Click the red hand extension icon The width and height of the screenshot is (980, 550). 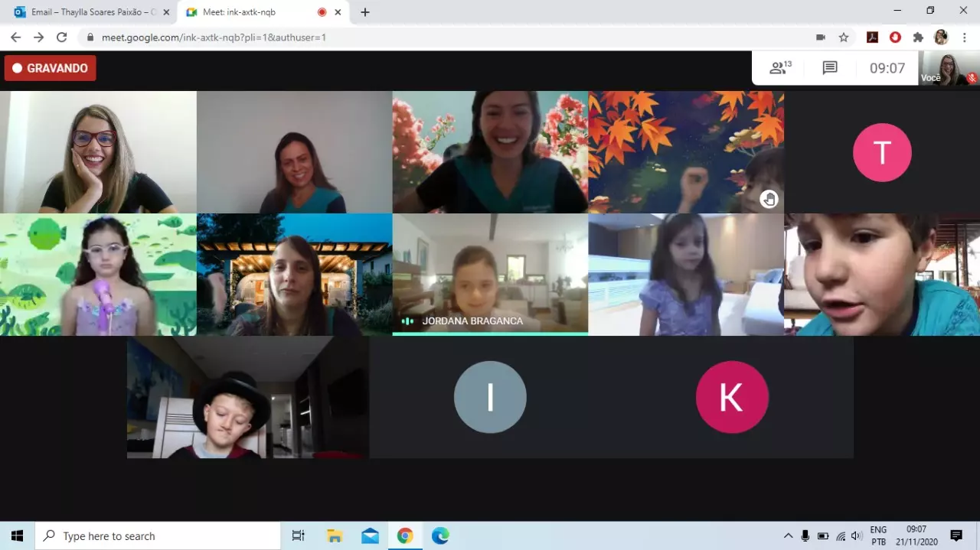pyautogui.click(x=895, y=37)
